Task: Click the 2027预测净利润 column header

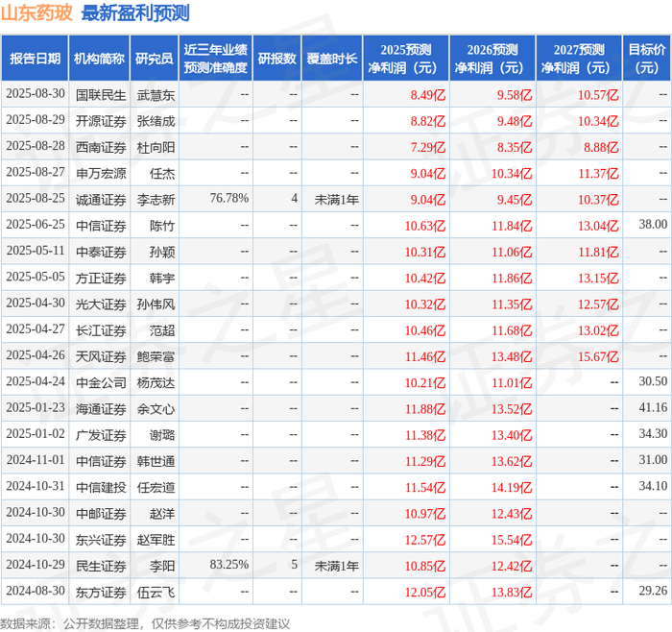Action: click(579, 59)
